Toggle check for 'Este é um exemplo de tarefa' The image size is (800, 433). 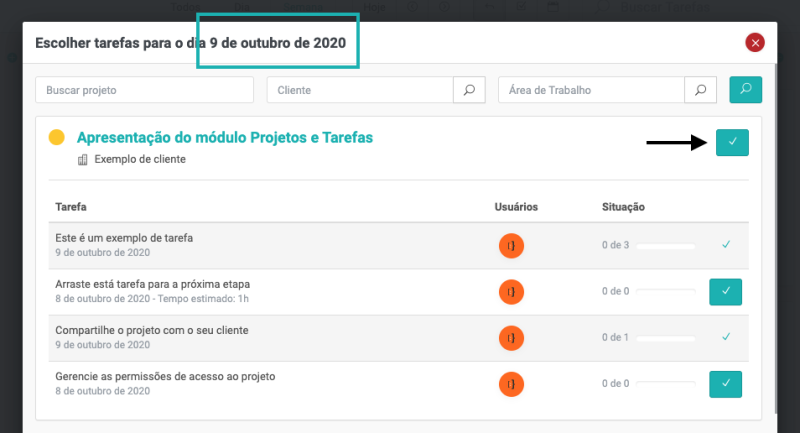[726, 245]
